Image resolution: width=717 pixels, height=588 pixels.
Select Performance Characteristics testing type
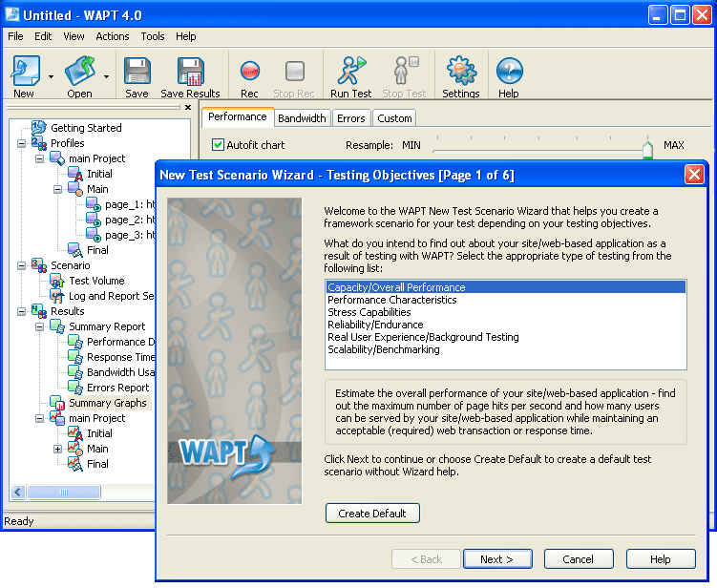pos(506,300)
